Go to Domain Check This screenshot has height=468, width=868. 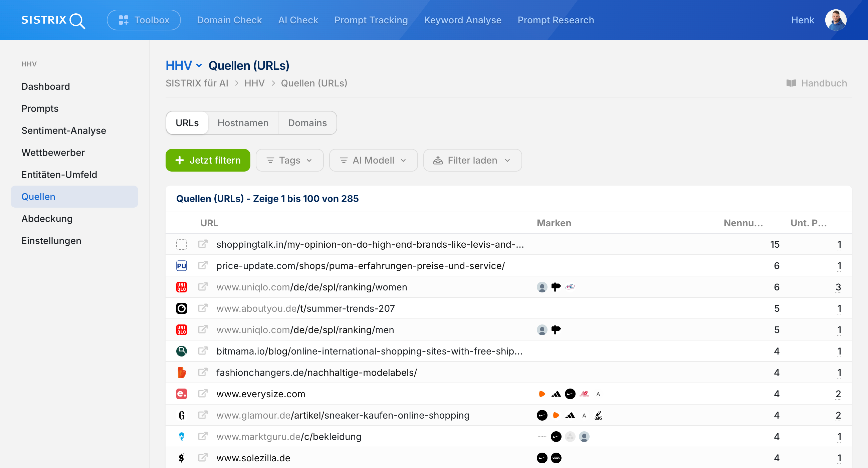[229, 20]
